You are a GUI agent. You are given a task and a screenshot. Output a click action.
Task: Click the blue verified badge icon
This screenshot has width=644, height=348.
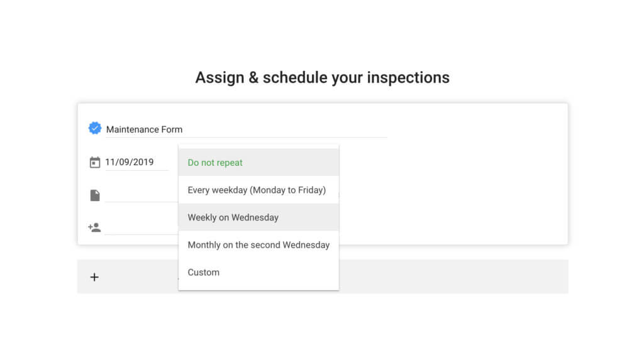point(95,129)
